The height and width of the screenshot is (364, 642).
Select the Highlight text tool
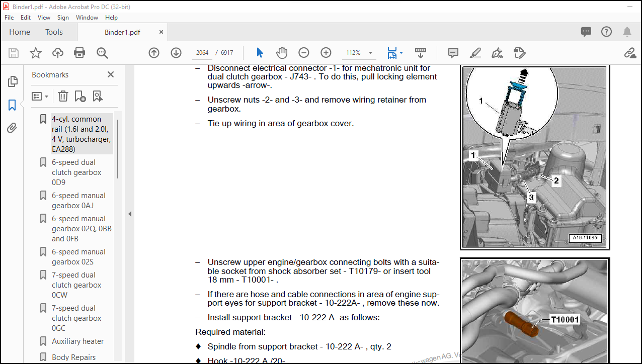pyautogui.click(x=475, y=53)
